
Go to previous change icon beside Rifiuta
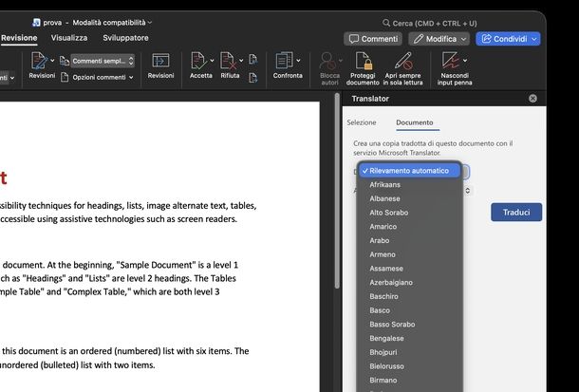click(252, 59)
